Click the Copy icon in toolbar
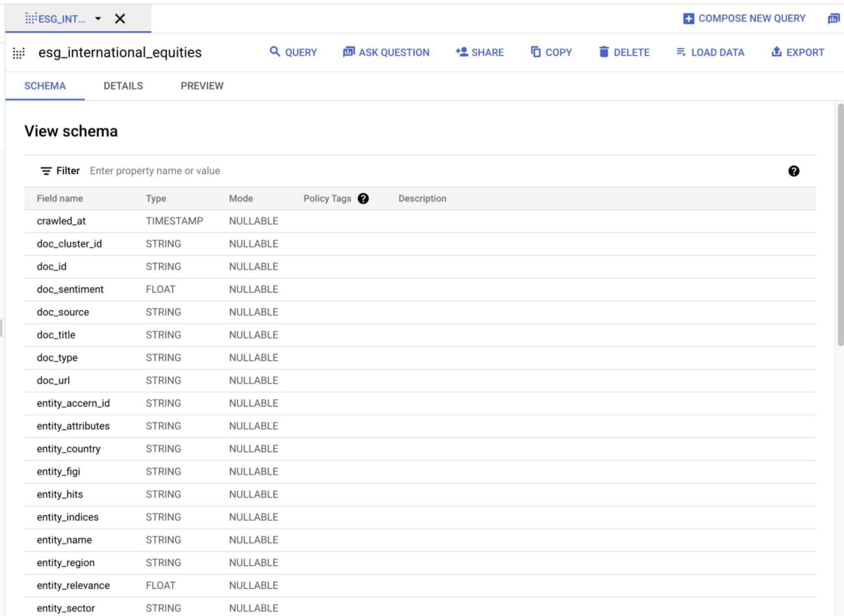The height and width of the screenshot is (616, 844). click(x=536, y=52)
